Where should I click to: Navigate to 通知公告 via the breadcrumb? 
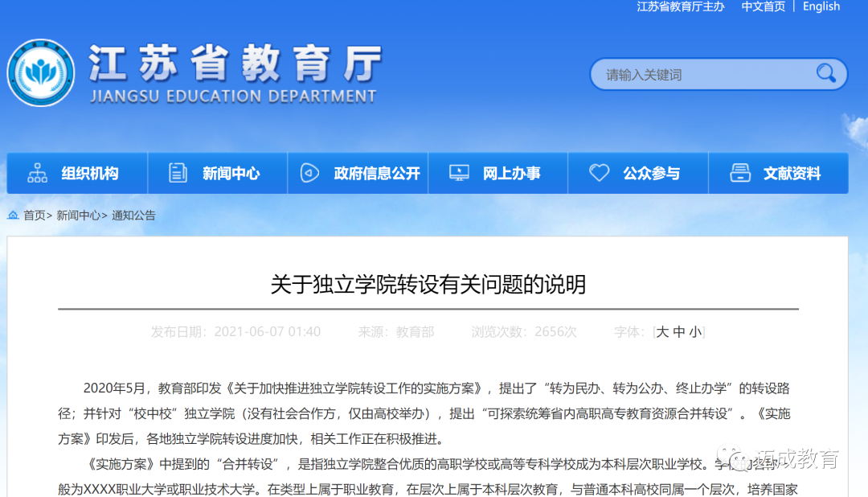[x=133, y=215]
